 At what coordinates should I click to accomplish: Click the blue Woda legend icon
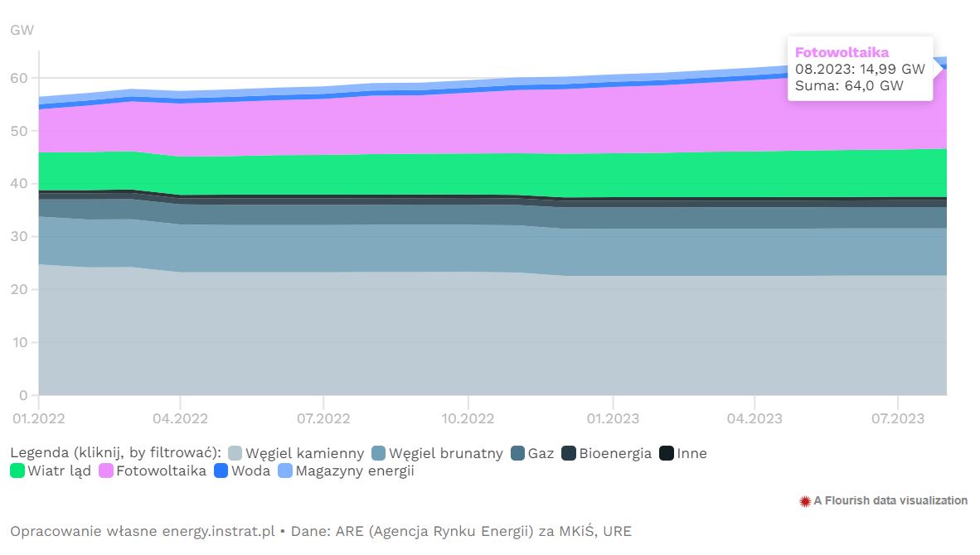[x=221, y=471]
